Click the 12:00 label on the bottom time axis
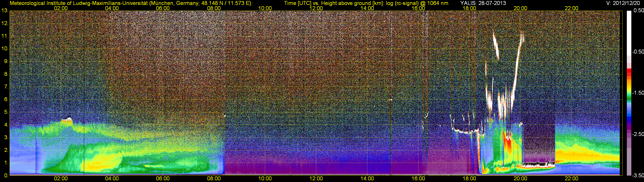This screenshot has width=644, height=182. pyautogui.click(x=316, y=179)
